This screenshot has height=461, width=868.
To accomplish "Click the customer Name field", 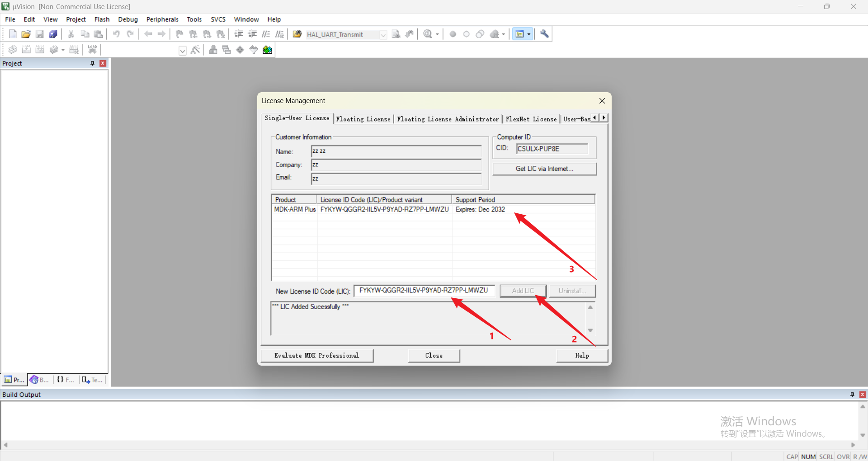I will pos(396,151).
